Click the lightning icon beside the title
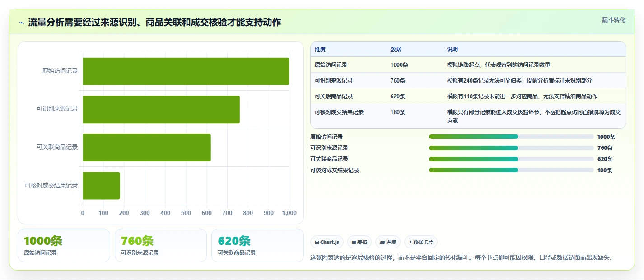The image size is (644, 280). pyautogui.click(x=22, y=23)
